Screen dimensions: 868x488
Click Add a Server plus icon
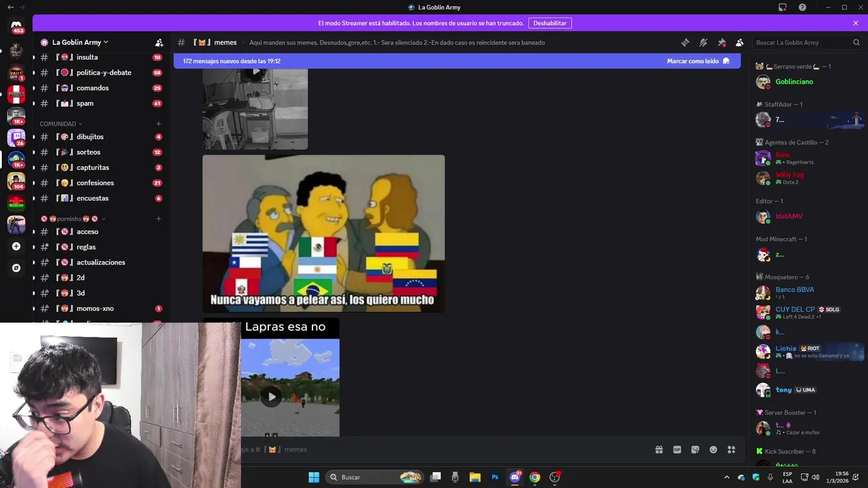tap(16, 247)
